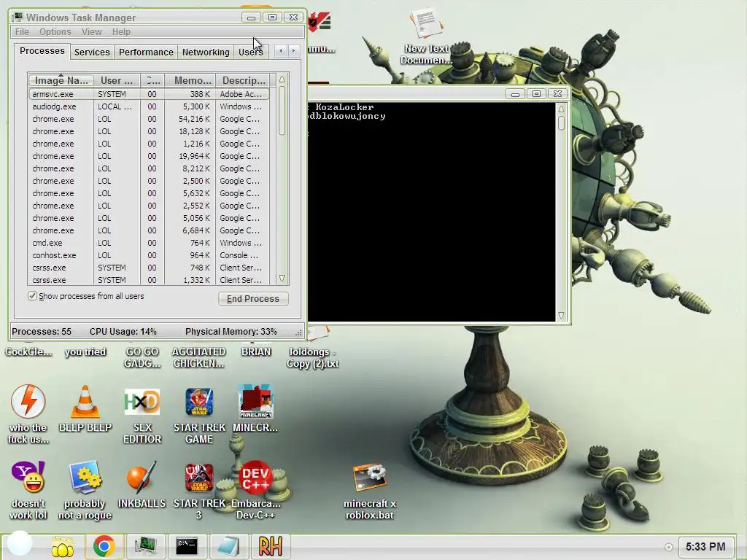
Task: Select the process list scrollbar thumb
Action: 282,111
